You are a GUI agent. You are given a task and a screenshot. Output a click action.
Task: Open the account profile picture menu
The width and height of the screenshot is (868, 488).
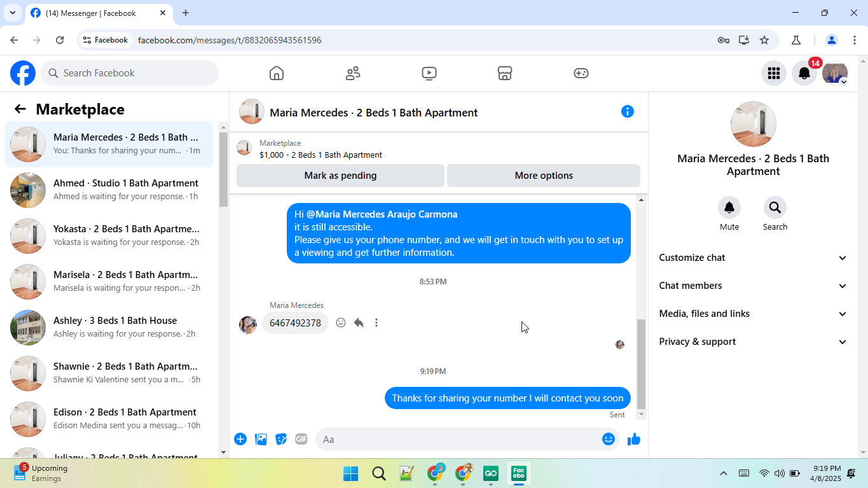click(x=835, y=73)
